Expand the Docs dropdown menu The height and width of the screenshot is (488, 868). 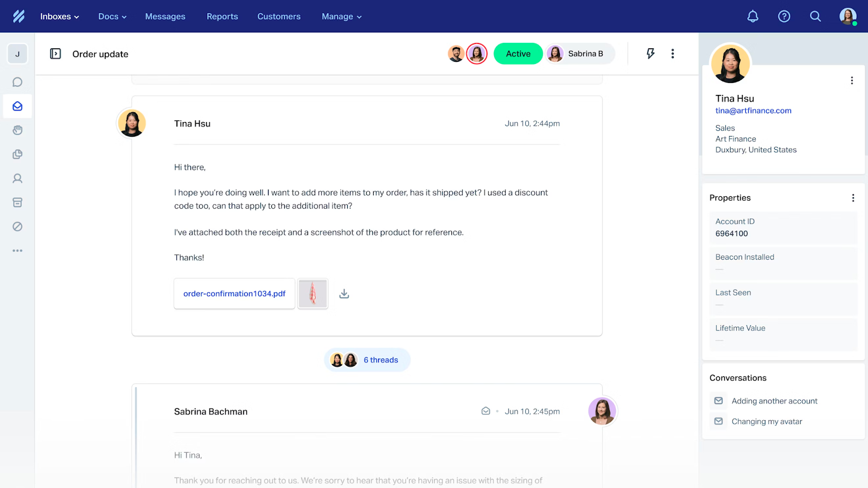(x=112, y=16)
